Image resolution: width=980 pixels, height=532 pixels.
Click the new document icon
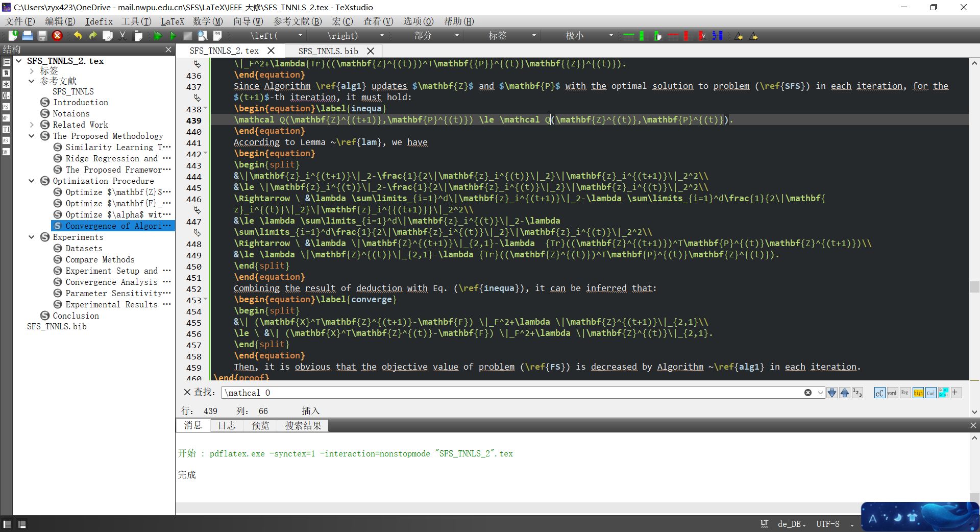[13, 36]
